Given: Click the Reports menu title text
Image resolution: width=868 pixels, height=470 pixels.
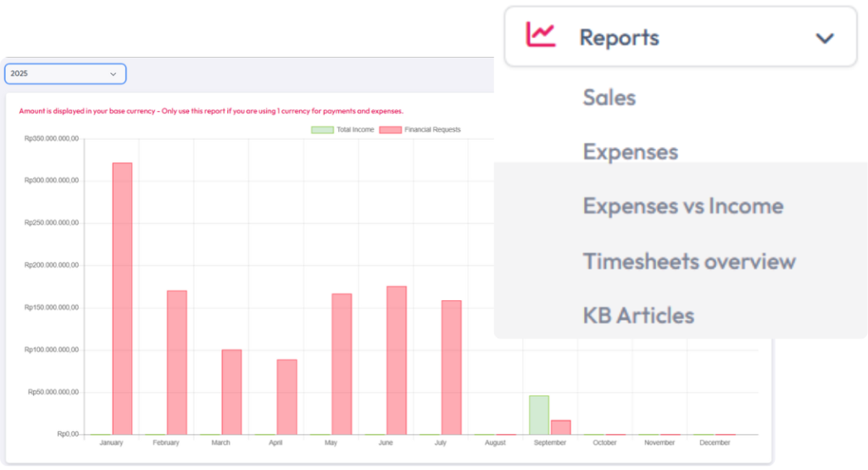Looking at the screenshot, I should pos(619,38).
